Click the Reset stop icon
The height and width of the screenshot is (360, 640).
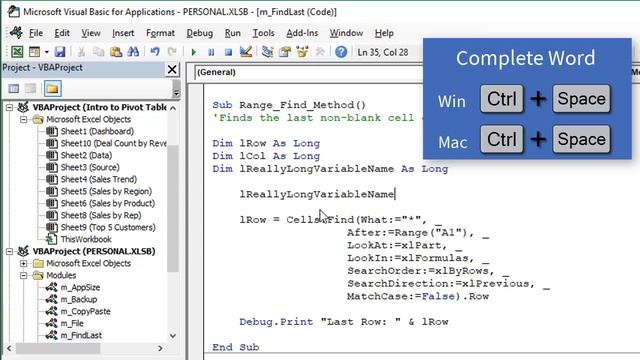[228, 52]
